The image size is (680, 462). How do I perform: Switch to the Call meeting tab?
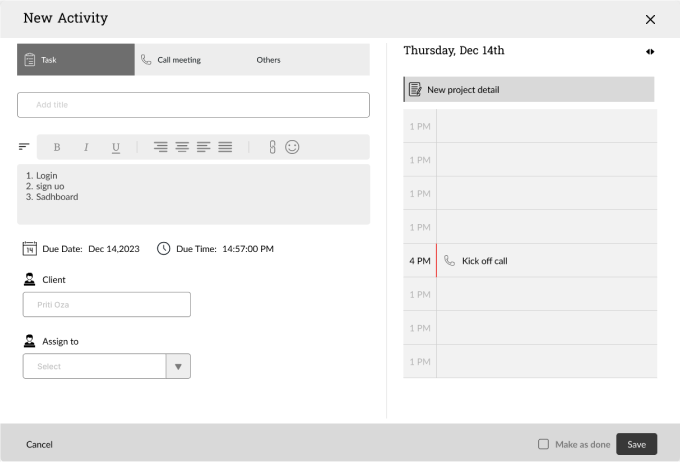(x=171, y=60)
